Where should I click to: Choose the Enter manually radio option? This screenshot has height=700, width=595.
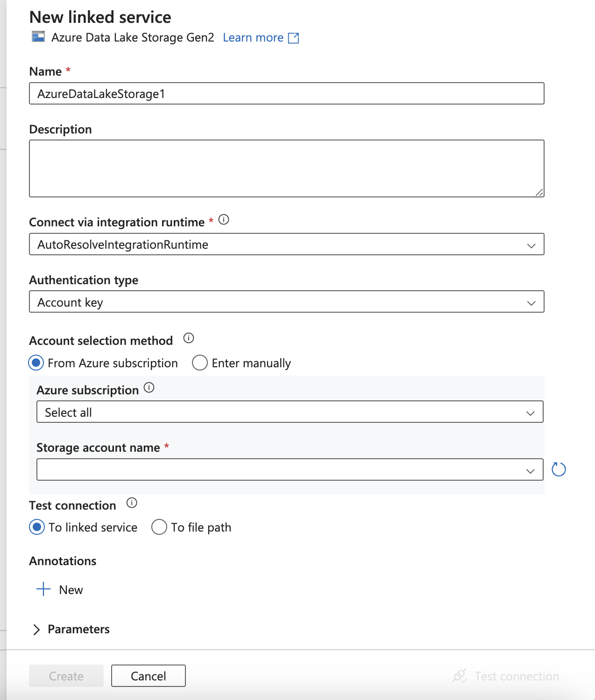point(200,363)
